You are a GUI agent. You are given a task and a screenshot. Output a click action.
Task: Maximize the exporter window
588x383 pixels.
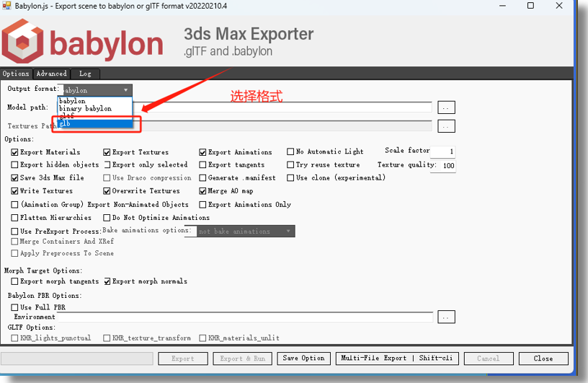click(530, 6)
